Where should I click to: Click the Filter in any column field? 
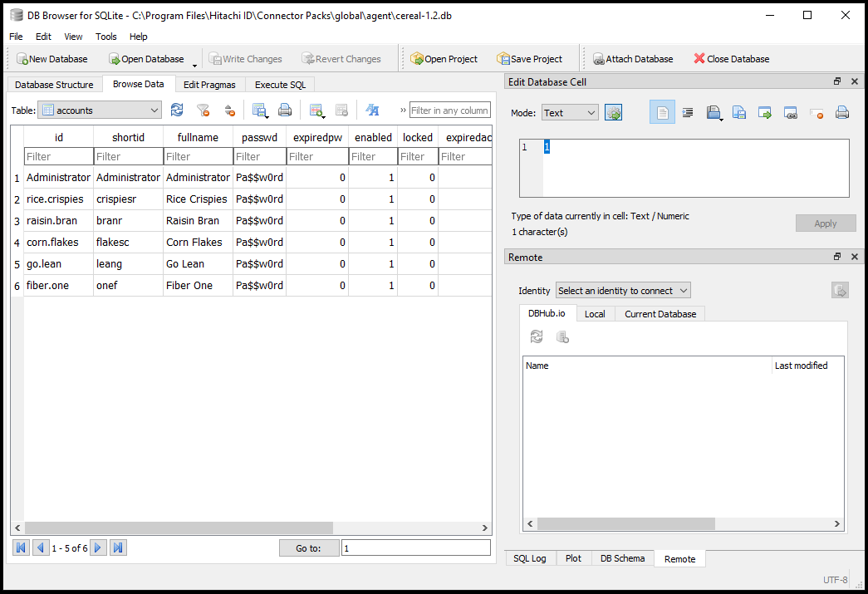449,110
